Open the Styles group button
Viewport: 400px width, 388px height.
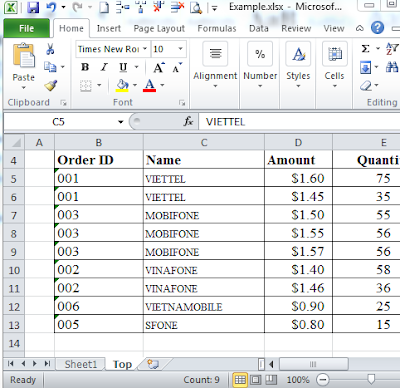point(298,65)
